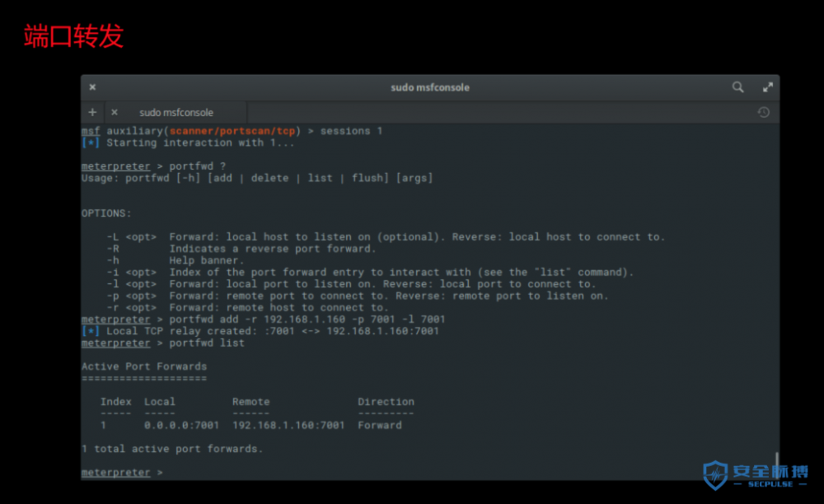Click the 'Active Port Forwards' heading
Screen dimensions: 824x504
[x=144, y=366]
